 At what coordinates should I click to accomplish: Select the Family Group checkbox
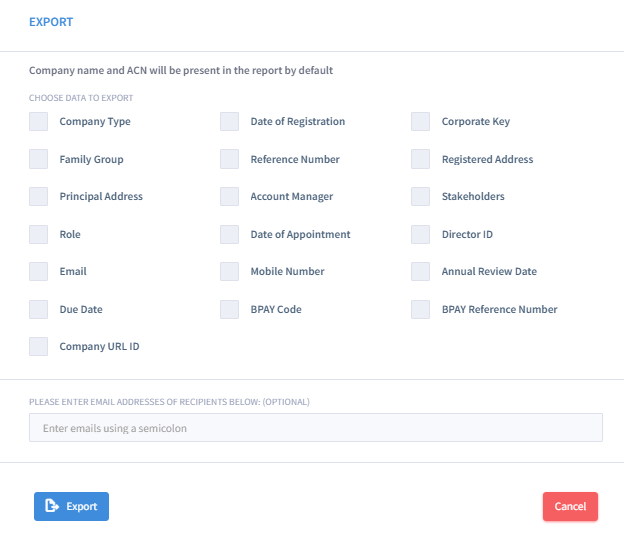pyautogui.click(x=39, y=159)
